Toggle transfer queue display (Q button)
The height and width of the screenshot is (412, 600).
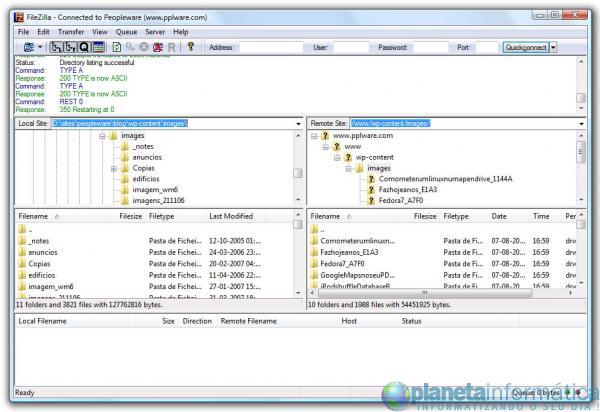click(x=84, y=47)
